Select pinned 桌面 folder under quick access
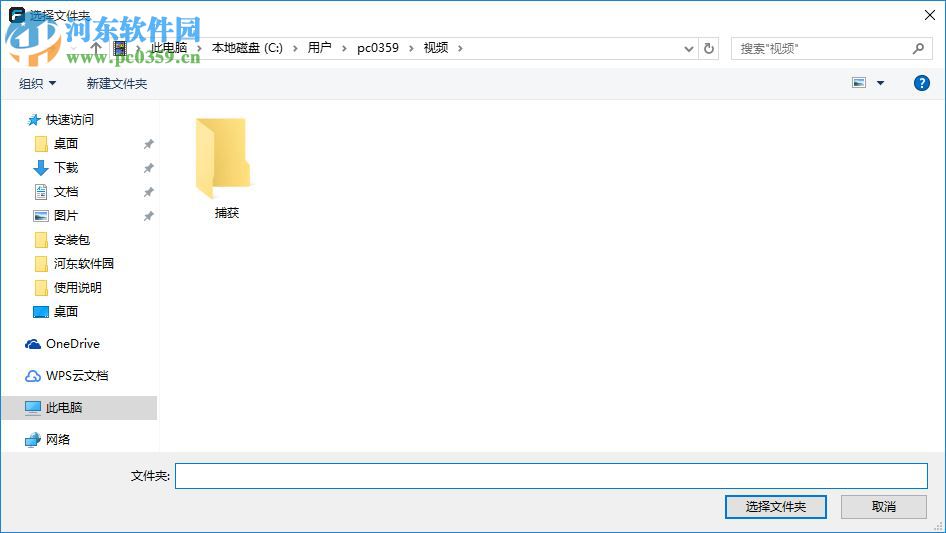The image size is (946, 533). pos(66,144)
